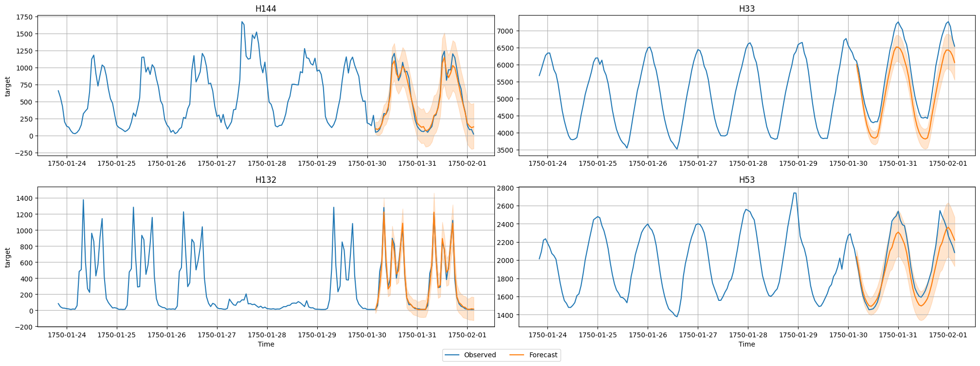Click the 2800 y-axis tick in H53

coord(506,188)
